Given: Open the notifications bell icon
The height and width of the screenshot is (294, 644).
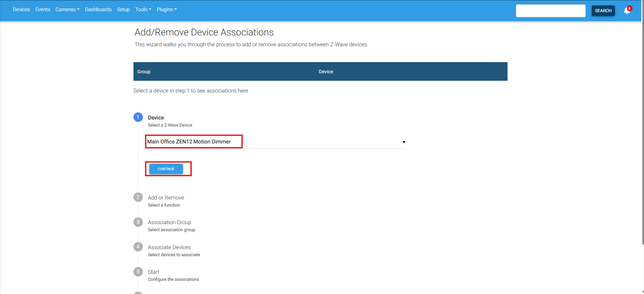Looking at the screenshot, I should (627, 10).
